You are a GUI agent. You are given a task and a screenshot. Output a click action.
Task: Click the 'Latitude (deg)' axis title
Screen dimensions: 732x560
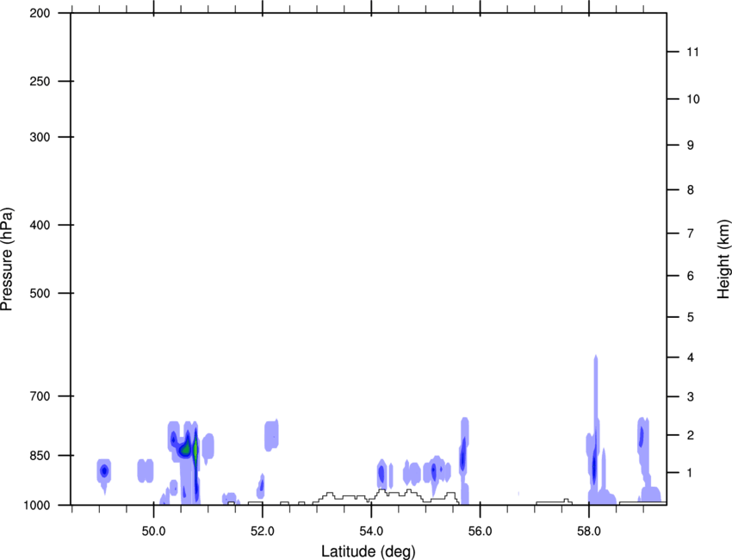coord(368,551)
